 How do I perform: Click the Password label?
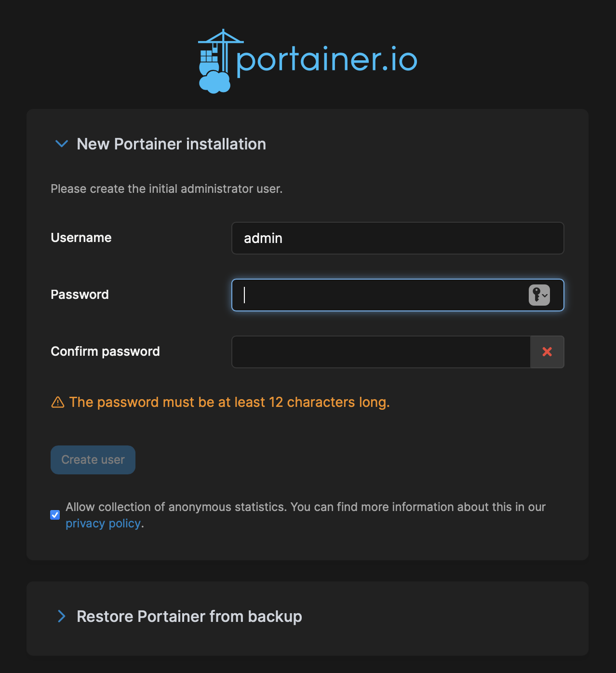[x=80, y=295]
